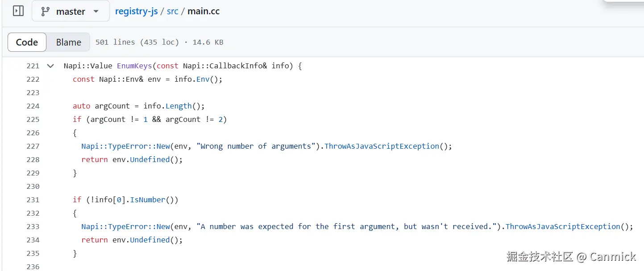644x271 pixels.
Task: Click ThrowAsJavaScriptException on line 233
Action: pyautogui.click(x=563, y=227)
